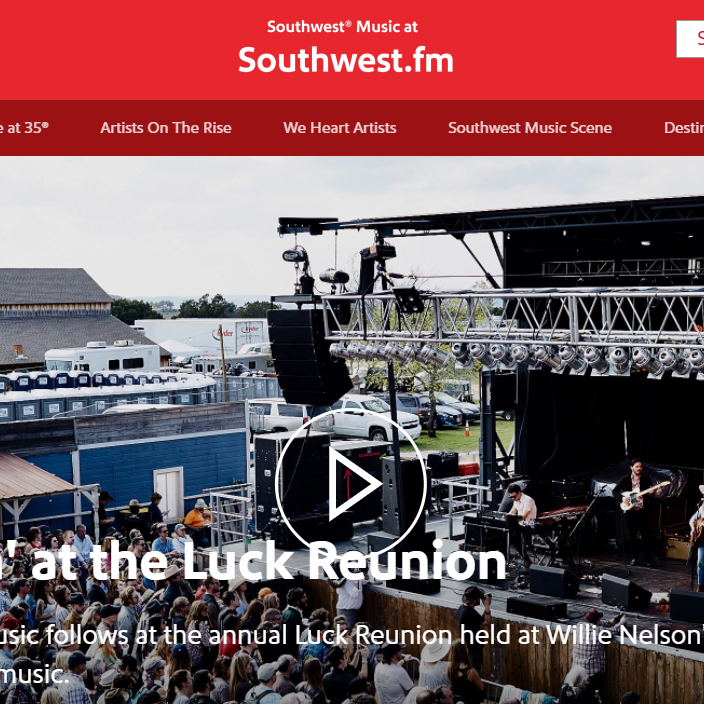Go to We Heart Artists page
Image resolution: width=704 pixels, height=704 pixels.
340,128
